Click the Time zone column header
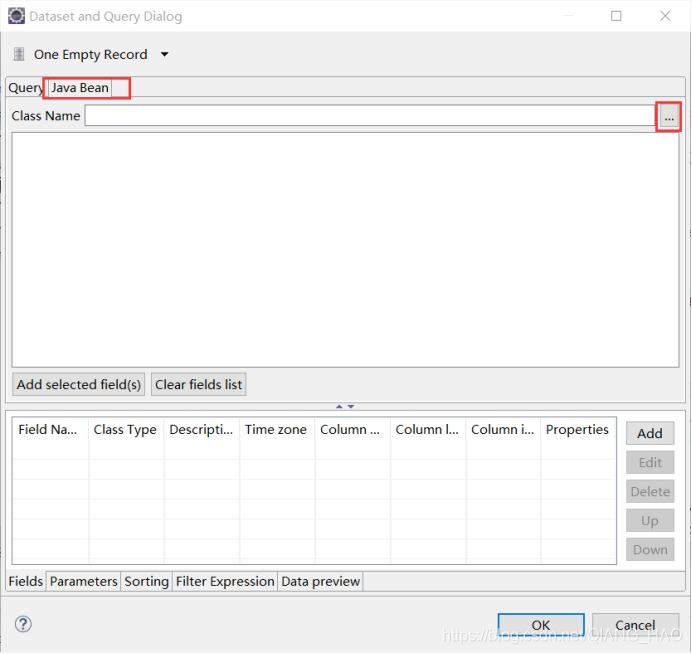Viewport: 692px width, 654px height. [x=277, y=429]
